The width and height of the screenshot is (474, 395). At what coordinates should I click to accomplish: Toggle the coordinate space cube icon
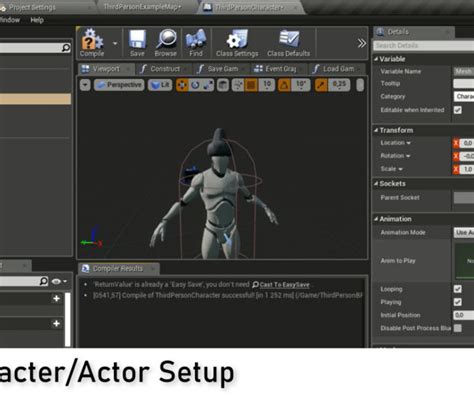pyautogui.click(x=223, y=85)
